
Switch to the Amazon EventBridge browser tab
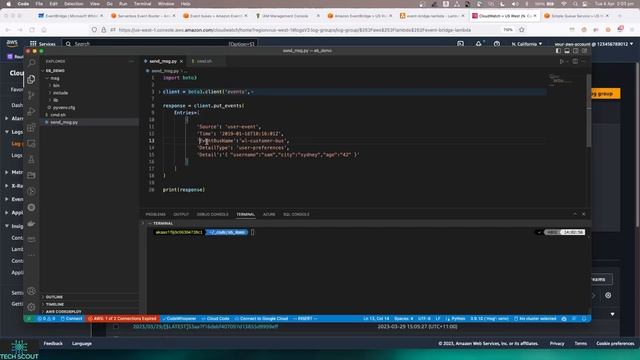coord(360,16)
